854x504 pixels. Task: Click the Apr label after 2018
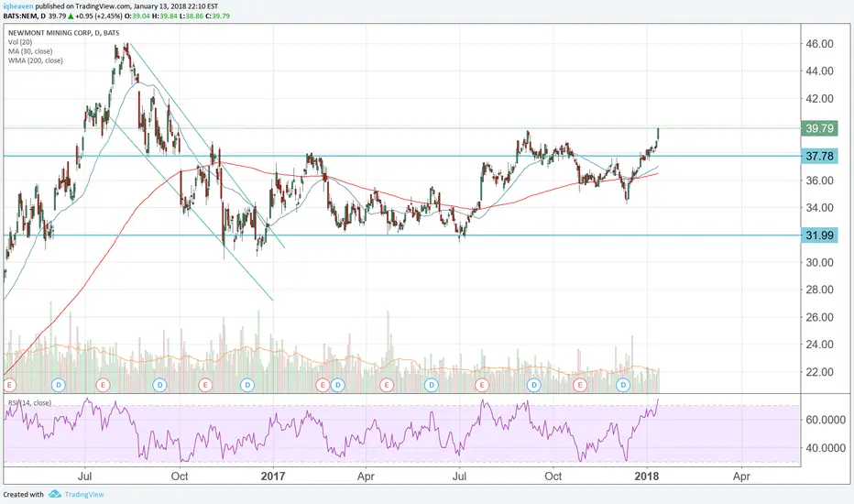tap(741, 477)
